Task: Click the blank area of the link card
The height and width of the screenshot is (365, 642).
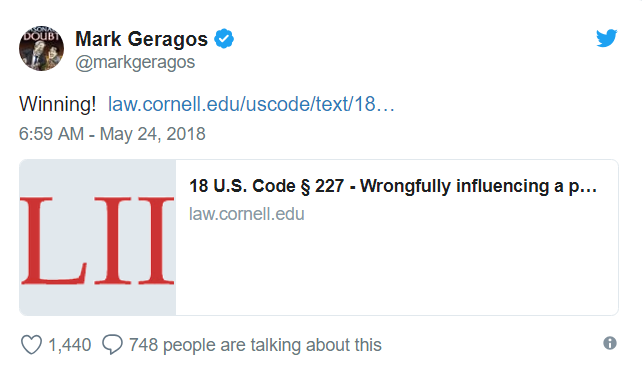Action: pyautogui.click(x=396, y=270)
